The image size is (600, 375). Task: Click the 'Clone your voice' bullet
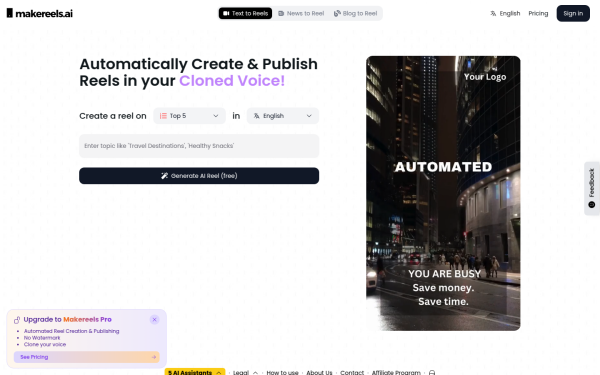point(45,344)
